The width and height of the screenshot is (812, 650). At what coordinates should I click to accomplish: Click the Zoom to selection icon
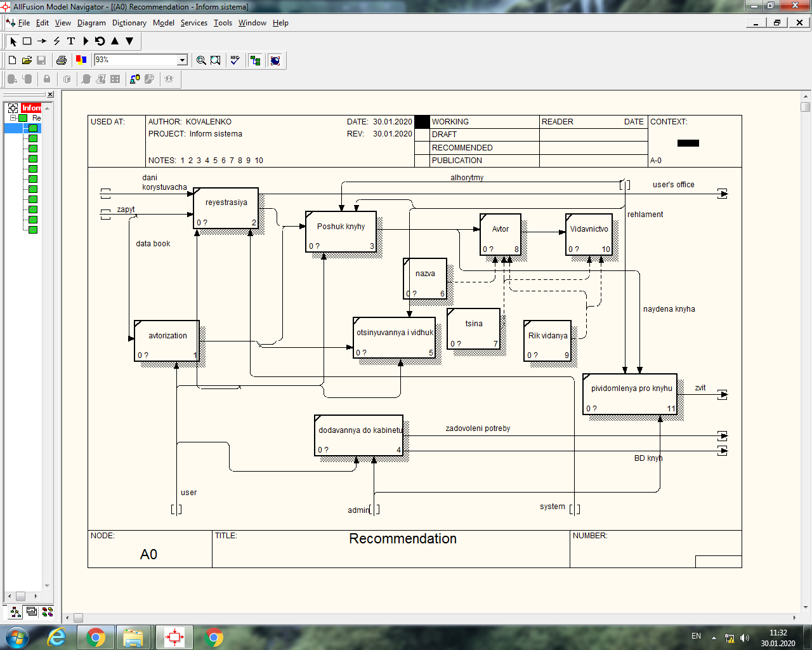(216, 60)
